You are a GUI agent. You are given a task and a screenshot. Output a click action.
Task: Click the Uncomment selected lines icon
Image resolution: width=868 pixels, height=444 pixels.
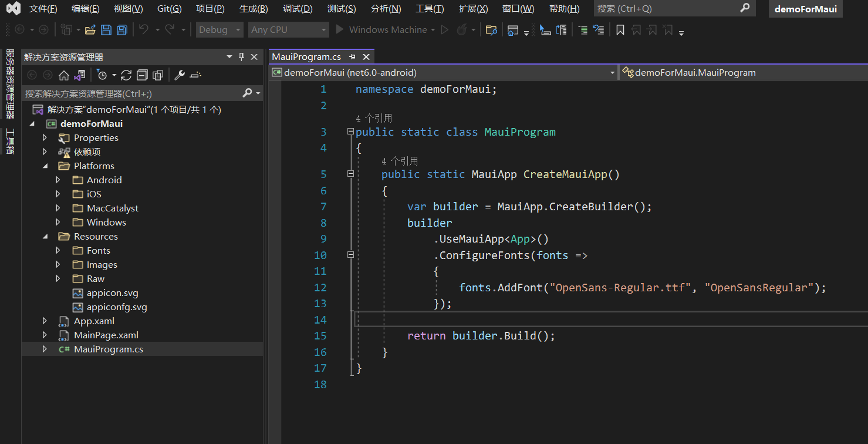(598, 30)
